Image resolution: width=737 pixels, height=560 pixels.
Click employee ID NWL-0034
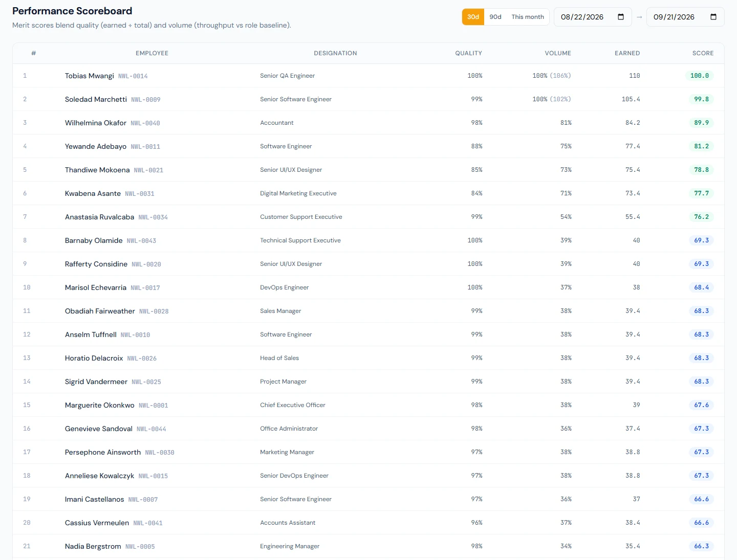153,217
